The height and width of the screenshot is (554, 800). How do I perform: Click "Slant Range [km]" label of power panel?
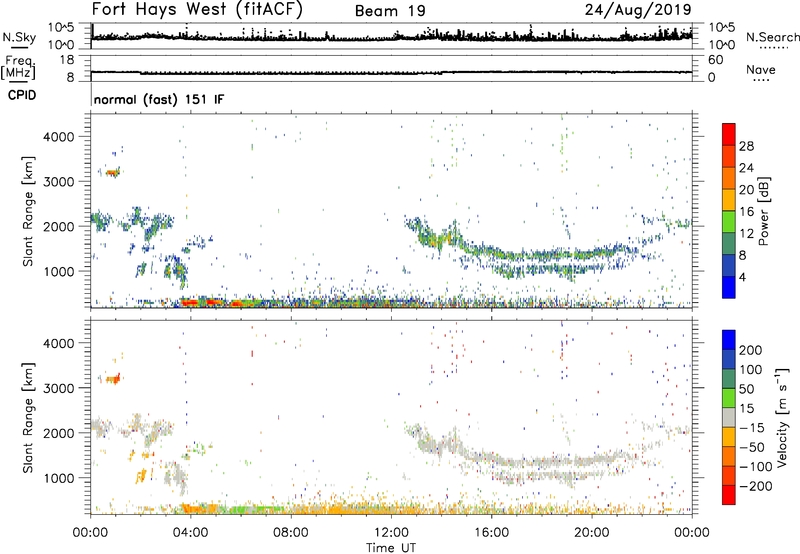tap(28, 211)
